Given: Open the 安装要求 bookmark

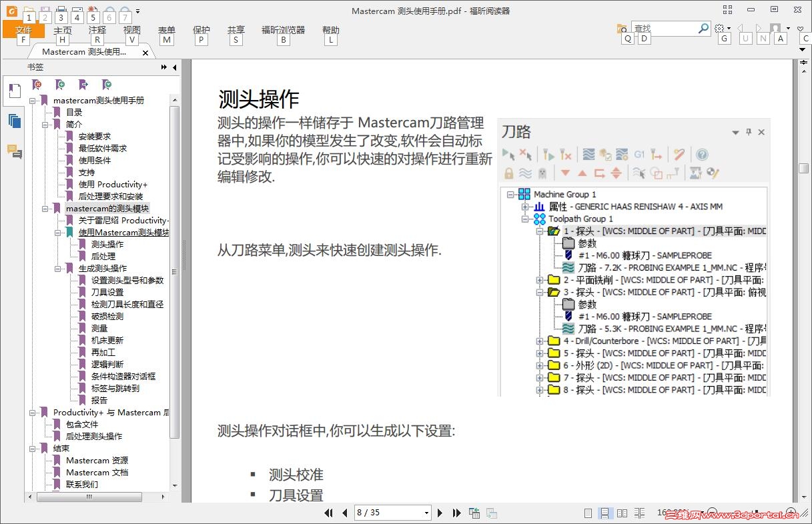Looking at the screenshot, I should (95, 137).
